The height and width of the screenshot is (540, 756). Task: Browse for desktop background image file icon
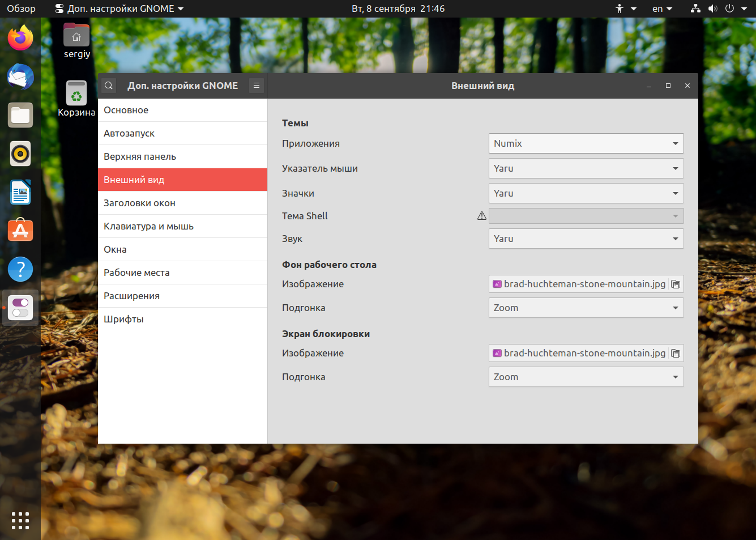676,284
